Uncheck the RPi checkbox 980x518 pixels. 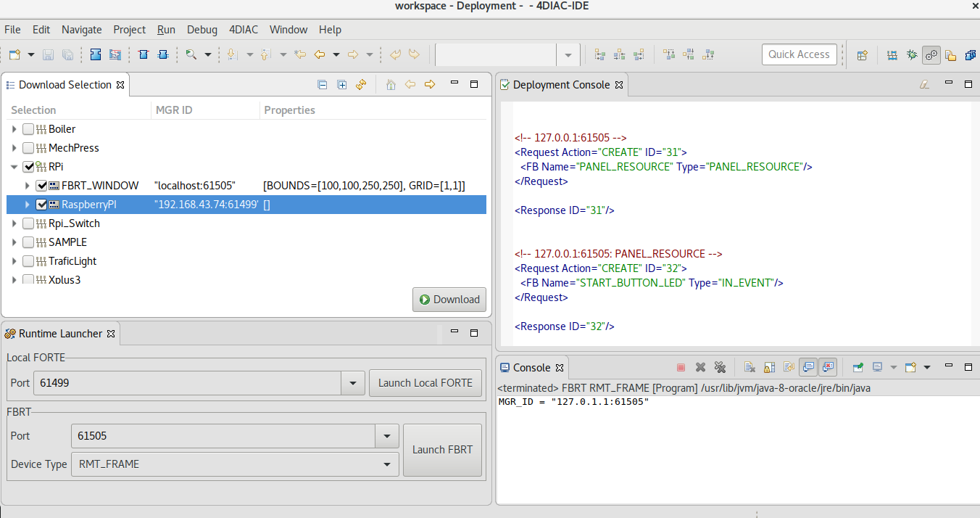28,167
